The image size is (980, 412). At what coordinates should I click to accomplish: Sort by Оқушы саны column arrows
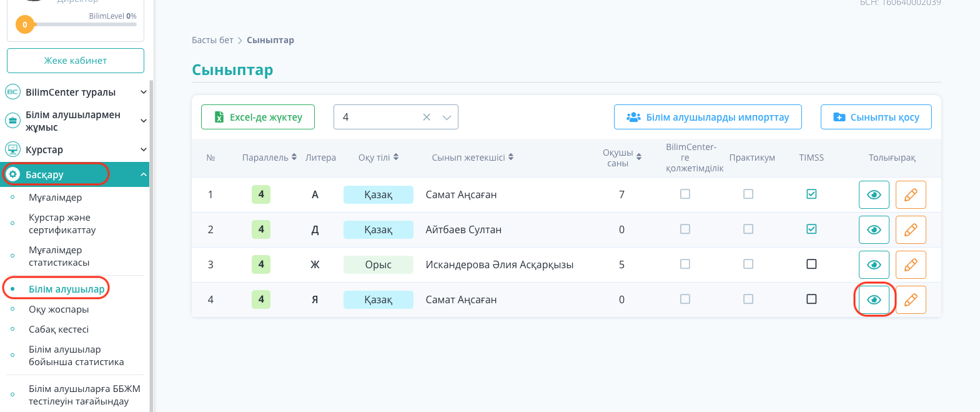tap(639, 157)
